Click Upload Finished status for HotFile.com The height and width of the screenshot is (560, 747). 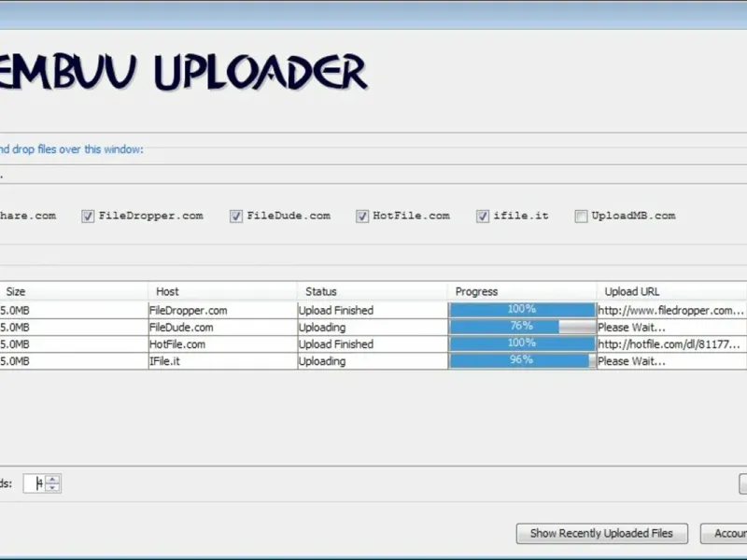(x=336, y=344)
